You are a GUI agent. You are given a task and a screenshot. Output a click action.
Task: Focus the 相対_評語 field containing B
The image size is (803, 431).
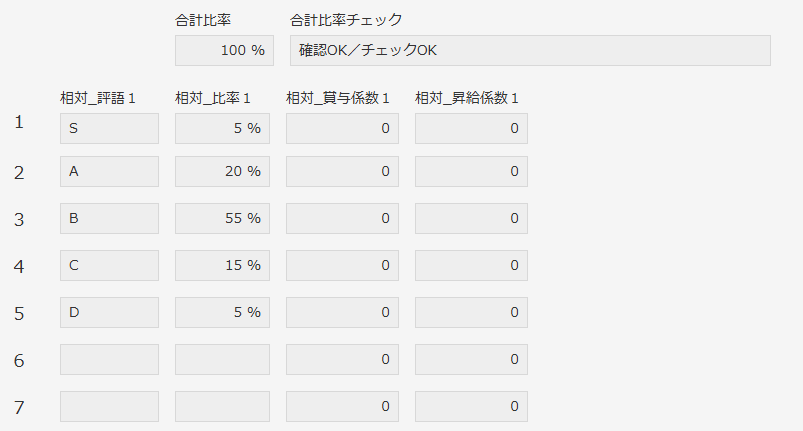[109, 218]
